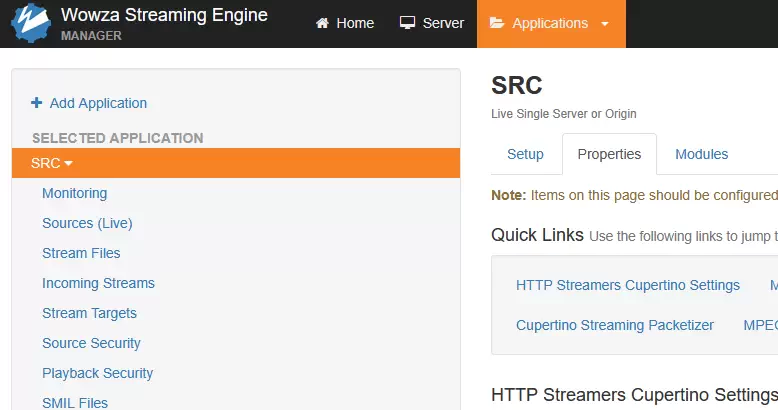Open the Applications dropdown caret
The width and height of the screenshot is (778, 410).
[604, 23]
